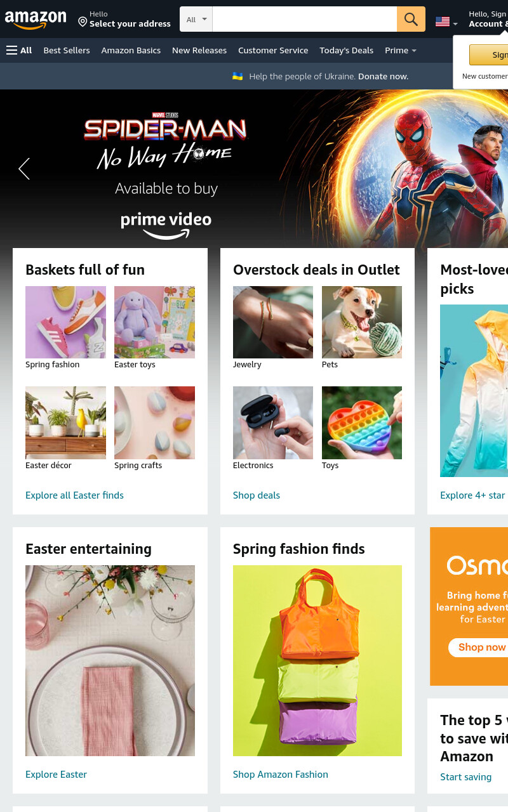The height and width of the screenshot is (812, 508).
Task: Click the orange search magnifier button
Action: [411, 19]
